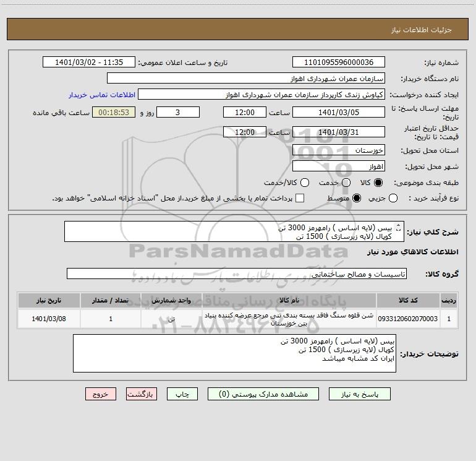Click the شرح کلی نیاز text area
This screenshot has height=461, width=476.
click(234, 231)
